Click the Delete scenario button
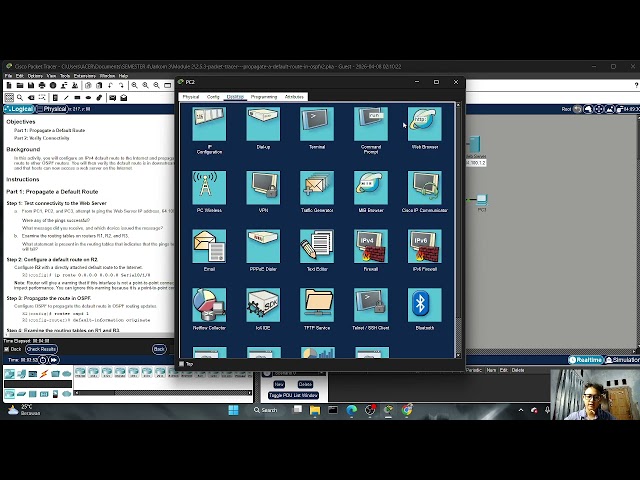 (305, 384)
